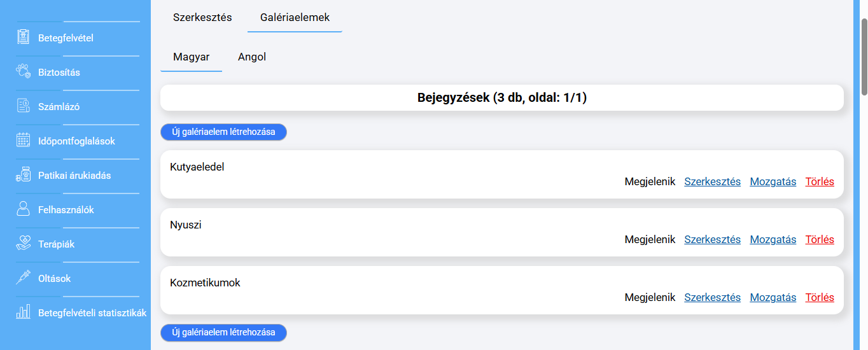
Task: Click the Terápiák heart-hand icon
Action: [24, 243]
